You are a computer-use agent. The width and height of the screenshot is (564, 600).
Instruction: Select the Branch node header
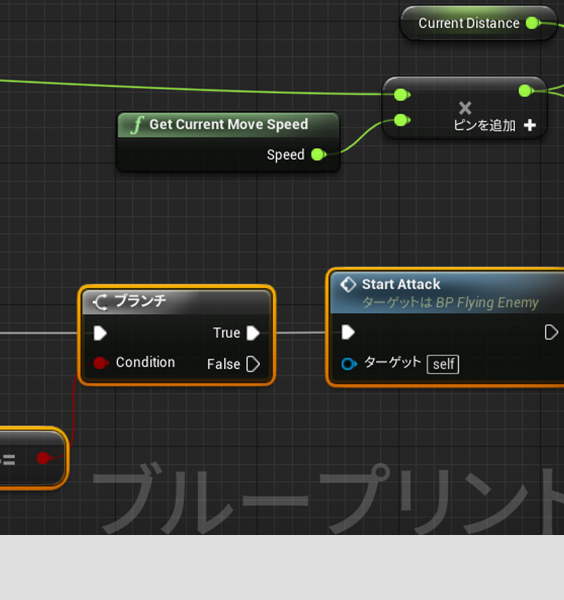176,302
